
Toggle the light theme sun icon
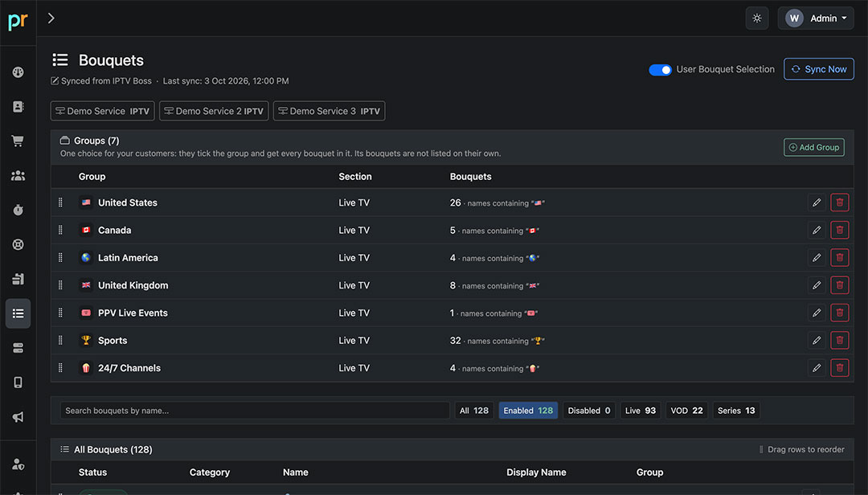tap(757, 18)
